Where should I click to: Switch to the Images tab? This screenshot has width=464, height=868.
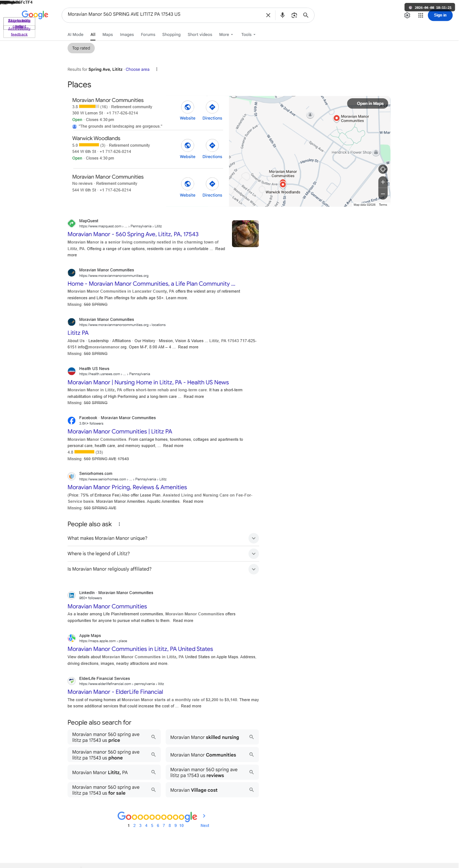(x=127, y=34)
